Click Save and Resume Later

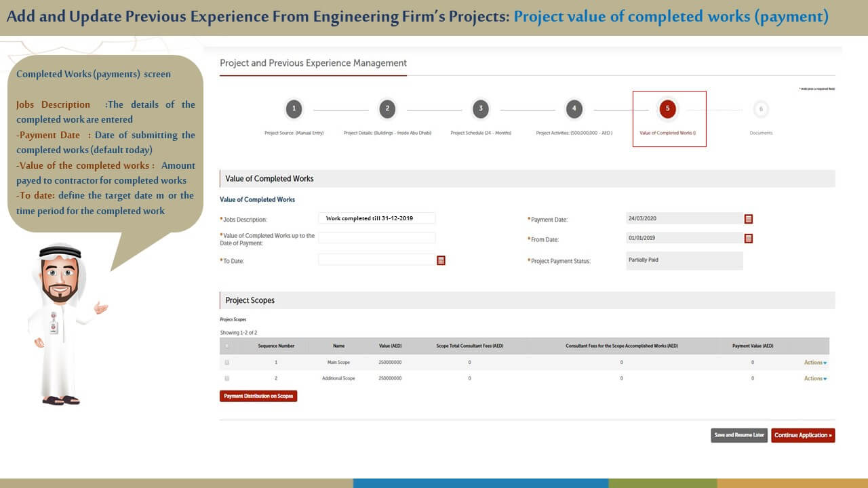(x=739, y=435)
